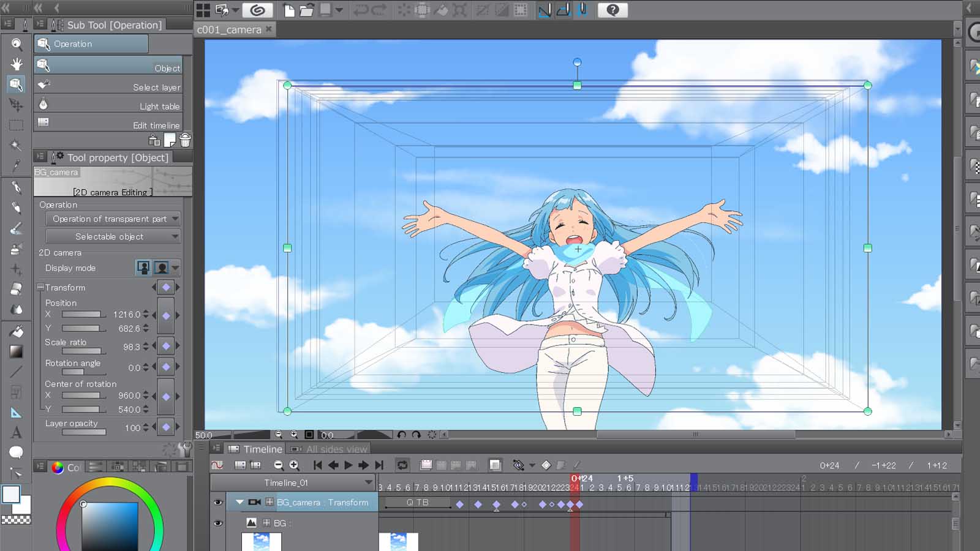The image size is (980, 551).
Task: Click new animation cel icon in timeline
Action: 426,465
